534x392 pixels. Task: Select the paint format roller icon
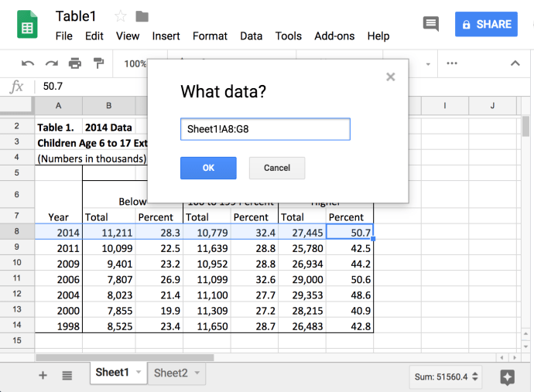98,63
